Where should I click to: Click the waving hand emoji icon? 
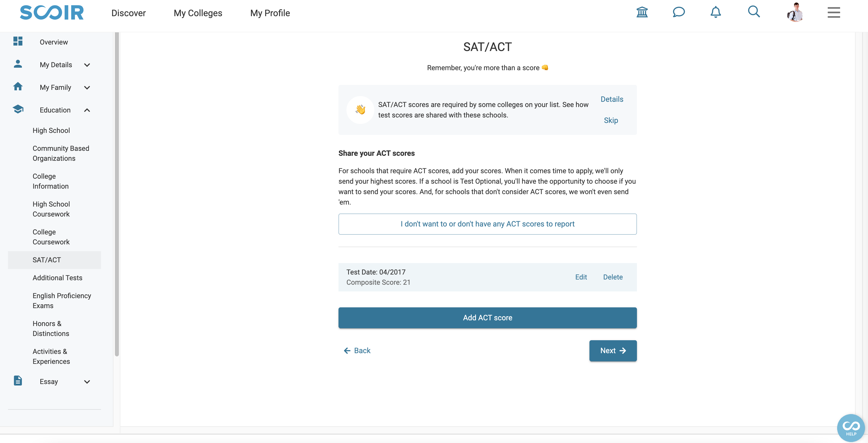360,110
